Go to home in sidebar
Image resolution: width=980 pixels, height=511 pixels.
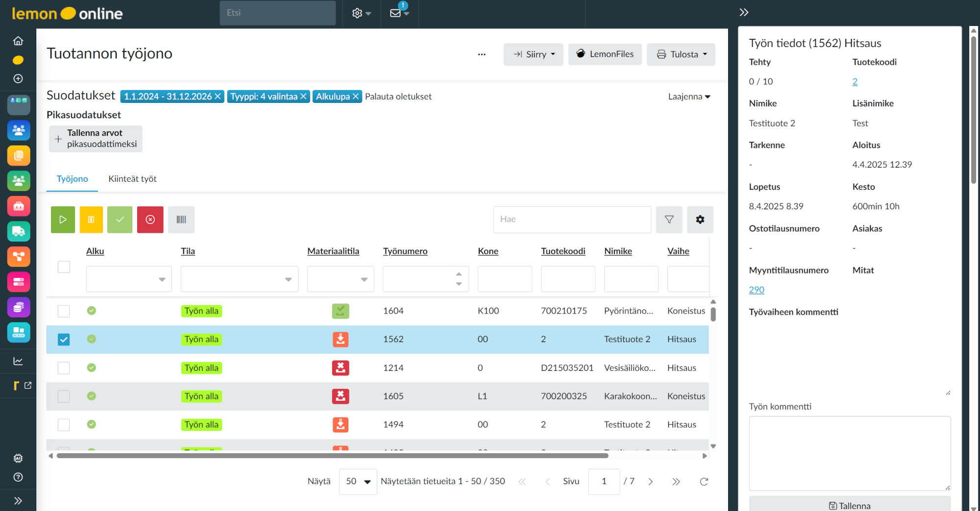click(x=18, y=41)
